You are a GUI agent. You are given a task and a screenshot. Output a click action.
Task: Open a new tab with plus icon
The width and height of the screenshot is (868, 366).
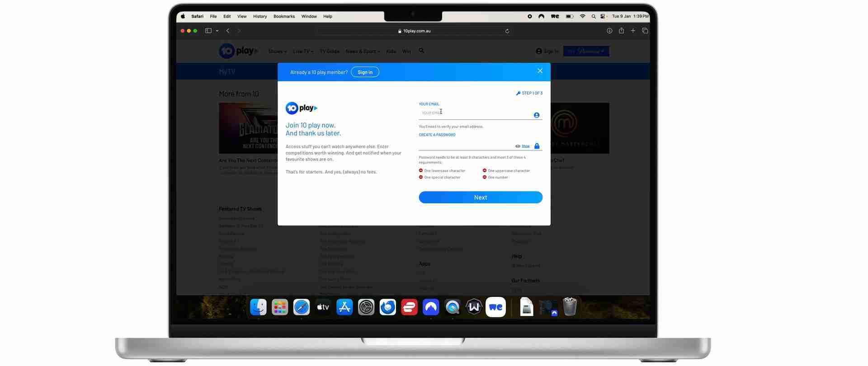(633, 31)
